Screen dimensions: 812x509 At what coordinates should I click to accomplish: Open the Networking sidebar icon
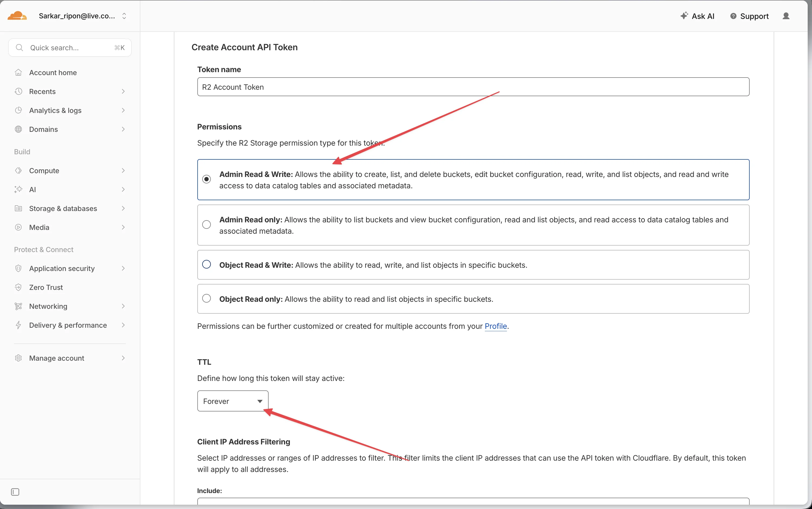coord(18,306)
